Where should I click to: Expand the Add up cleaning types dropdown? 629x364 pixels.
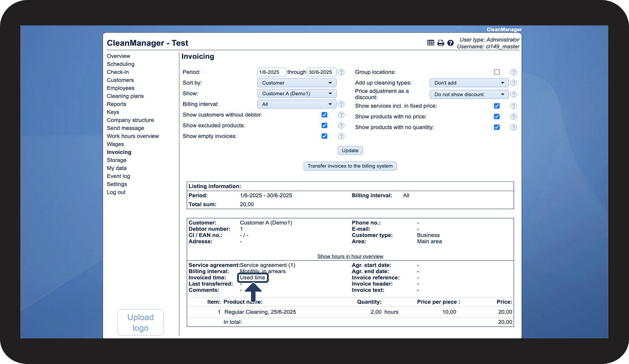pyautogui.click(x=469, y=83)
